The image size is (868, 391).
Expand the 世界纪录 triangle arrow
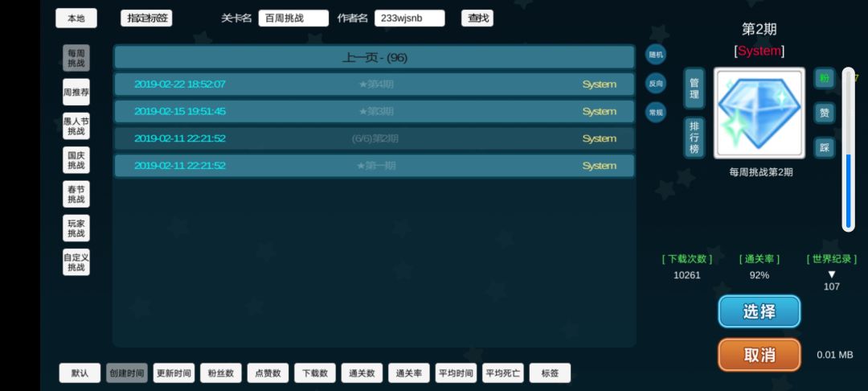832,274
